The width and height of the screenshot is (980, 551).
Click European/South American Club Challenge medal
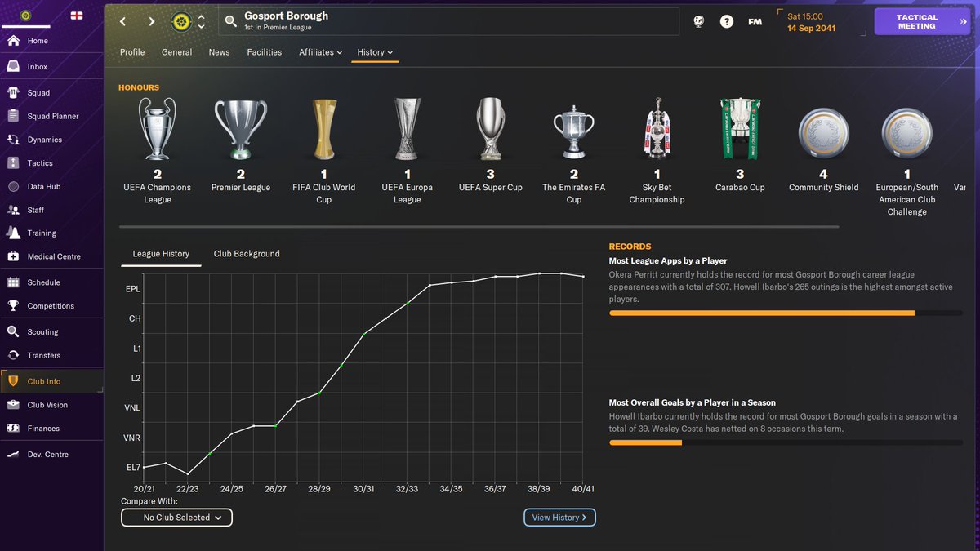pos(906,133)
